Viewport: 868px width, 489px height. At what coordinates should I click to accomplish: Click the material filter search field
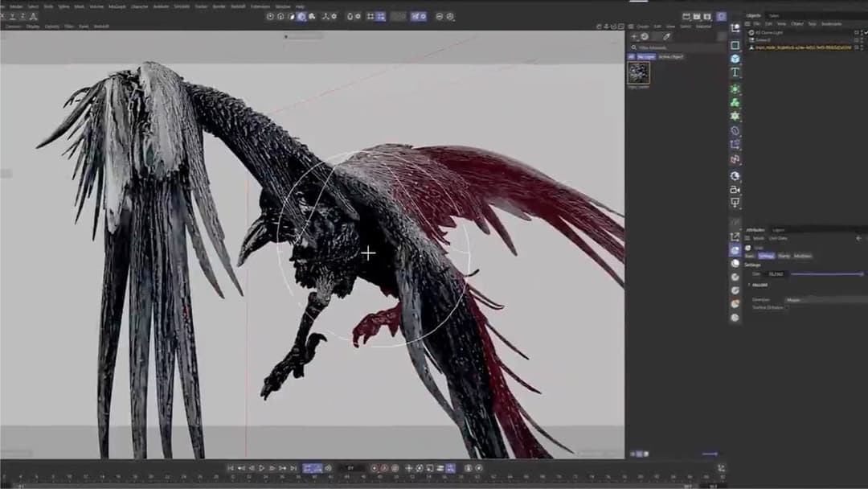[x=677, y=47]
